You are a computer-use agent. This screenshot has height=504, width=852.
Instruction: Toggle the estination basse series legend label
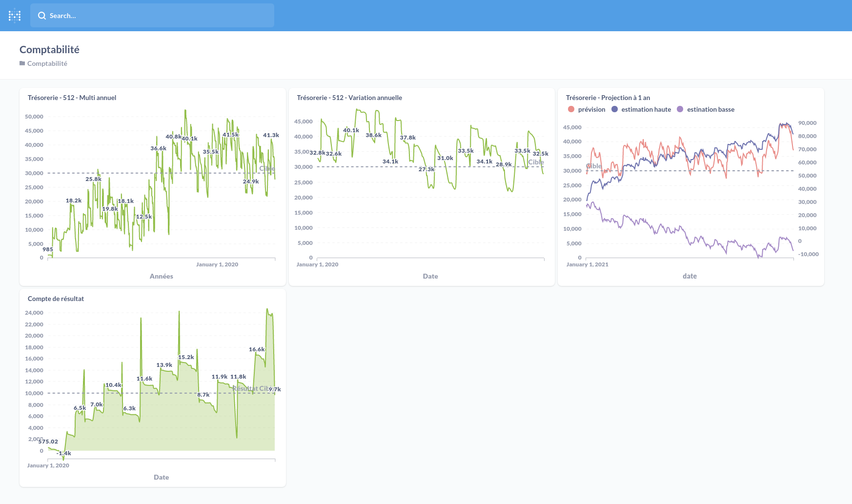pyautogui.click(x=710, y=109)
